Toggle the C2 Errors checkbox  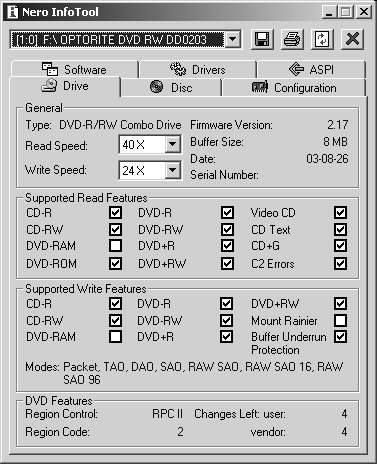pos(340,263)
